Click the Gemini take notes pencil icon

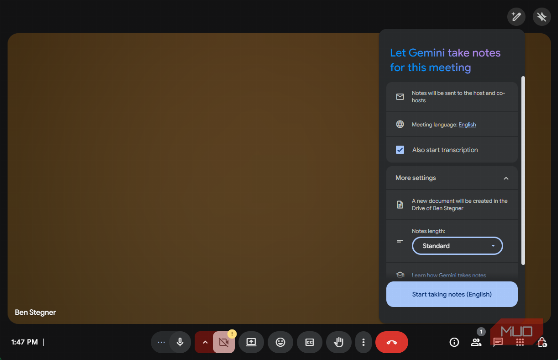tap(516, 17)
